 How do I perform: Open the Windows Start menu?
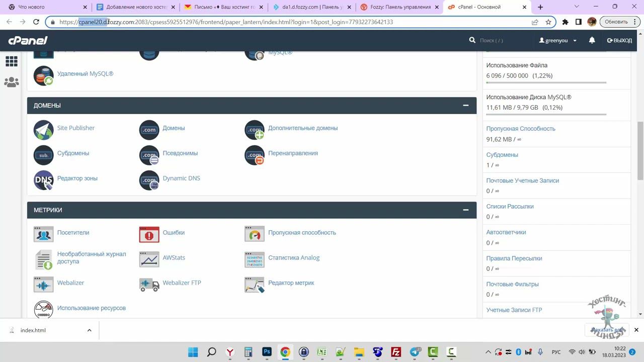click(193, 352)
